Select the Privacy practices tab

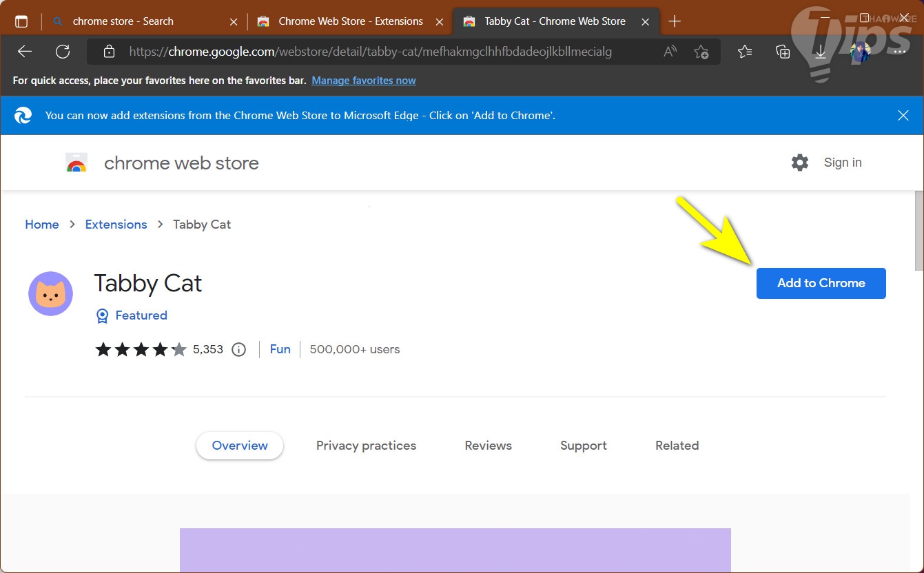366,446
